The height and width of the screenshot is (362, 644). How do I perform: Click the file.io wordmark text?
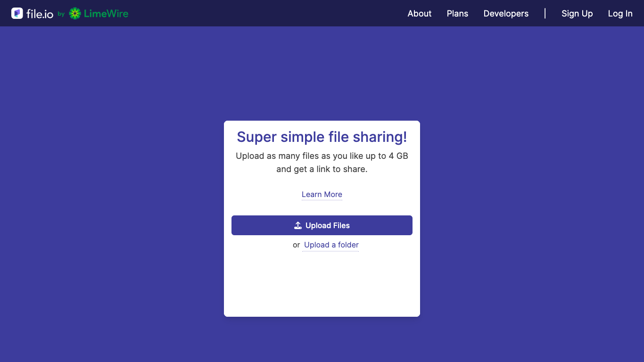tap(40, 14)
